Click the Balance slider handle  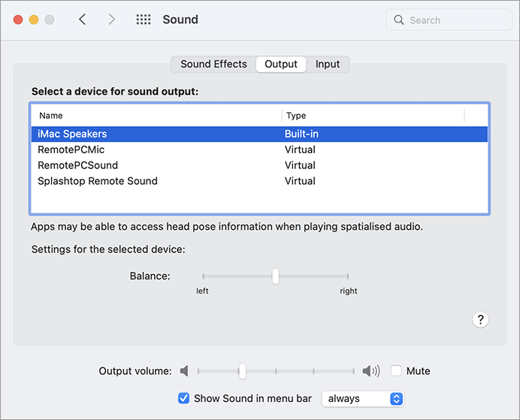click(x=276, y=276)
